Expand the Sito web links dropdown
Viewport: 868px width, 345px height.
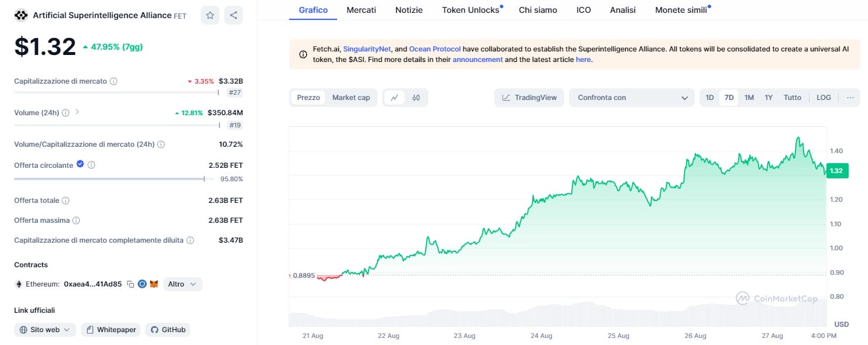coord(45,330)
